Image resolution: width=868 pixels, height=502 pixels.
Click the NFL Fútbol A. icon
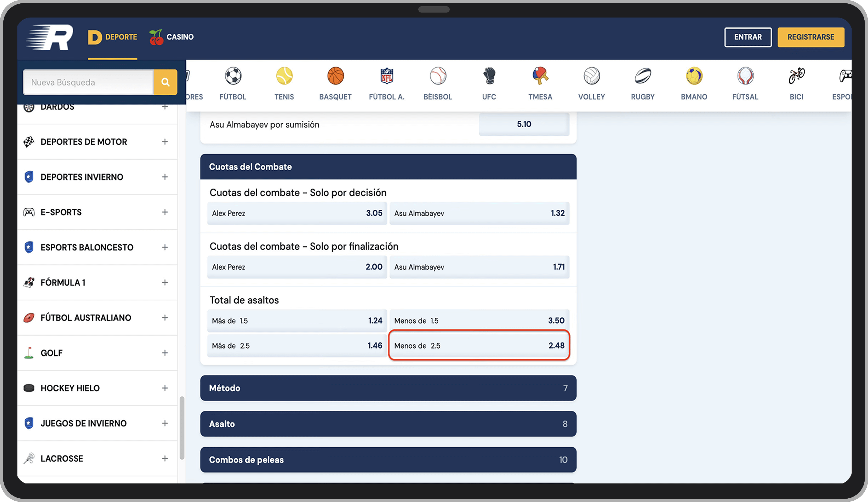click(386, 76)
